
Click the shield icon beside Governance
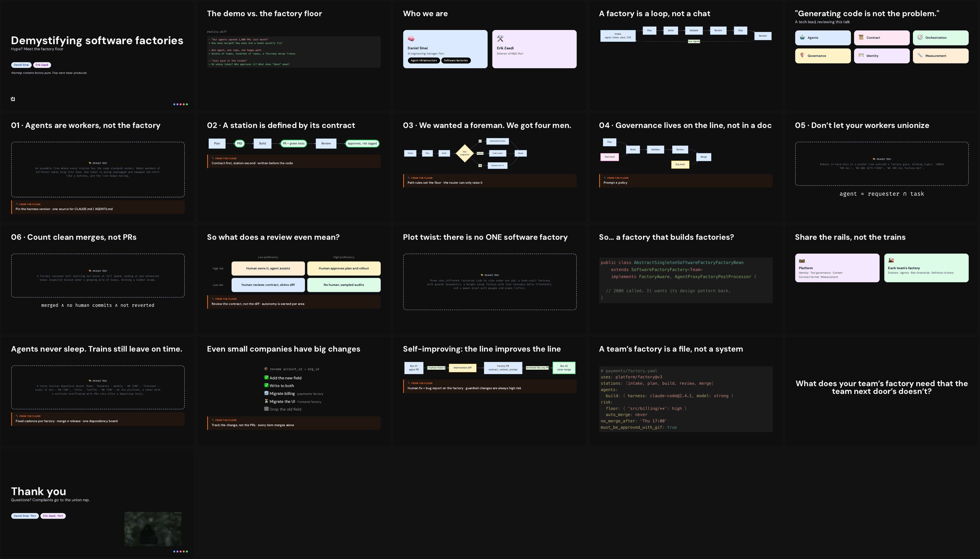coord(802,55)
